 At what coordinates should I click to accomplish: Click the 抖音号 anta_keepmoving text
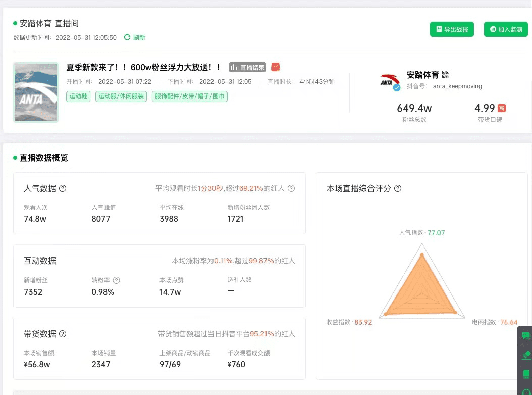pos(445,86)
